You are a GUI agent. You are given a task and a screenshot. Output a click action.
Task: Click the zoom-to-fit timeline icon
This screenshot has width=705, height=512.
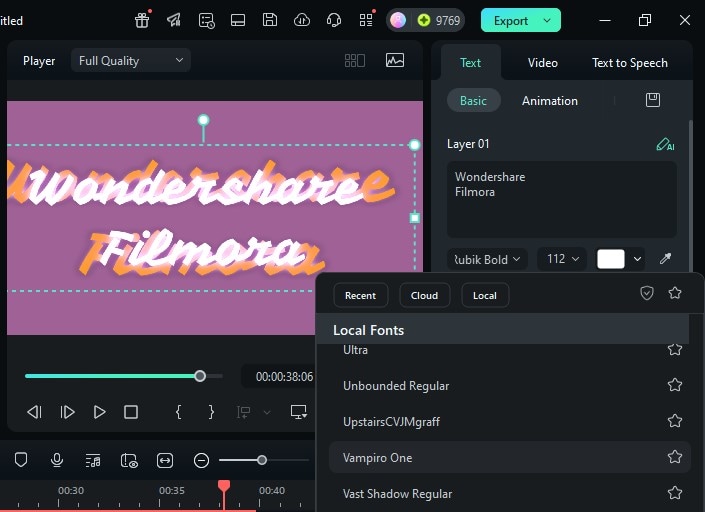pos(165,460)
